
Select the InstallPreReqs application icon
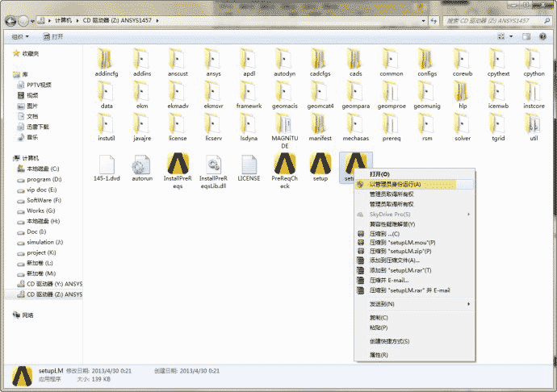178,164
